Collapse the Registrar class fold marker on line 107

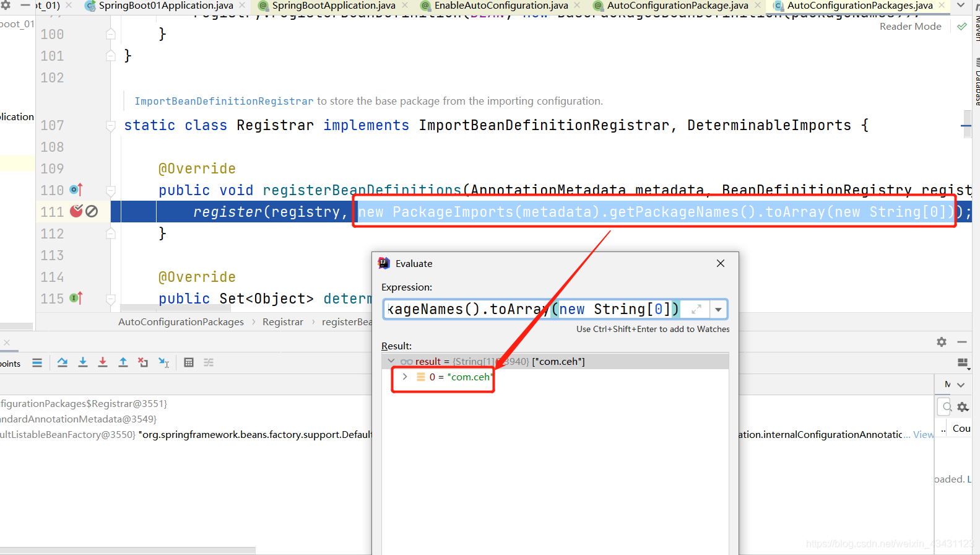[x=111, y=126]
